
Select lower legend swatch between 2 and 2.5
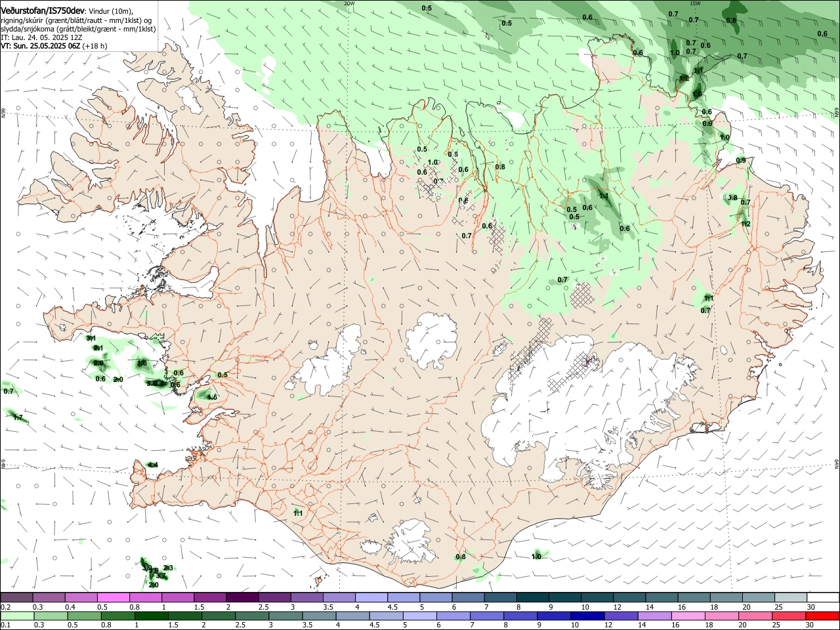point(219,616)
